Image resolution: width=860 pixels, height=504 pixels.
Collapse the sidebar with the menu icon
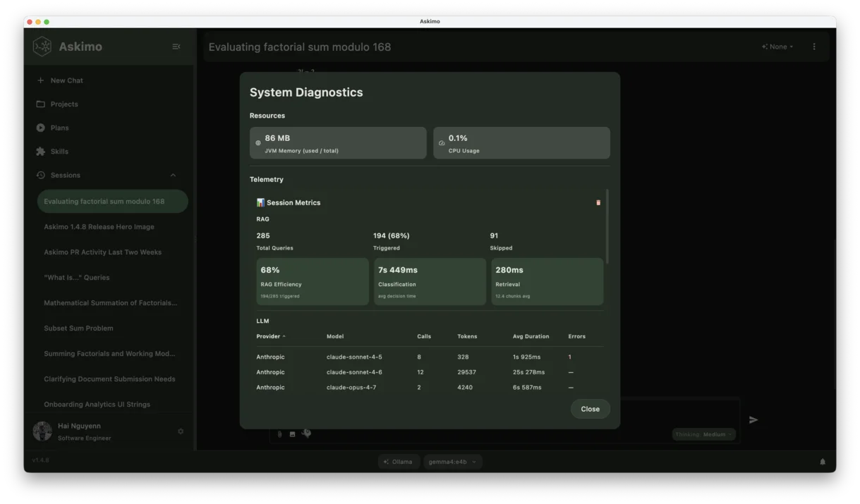click(x=176, y=47)
